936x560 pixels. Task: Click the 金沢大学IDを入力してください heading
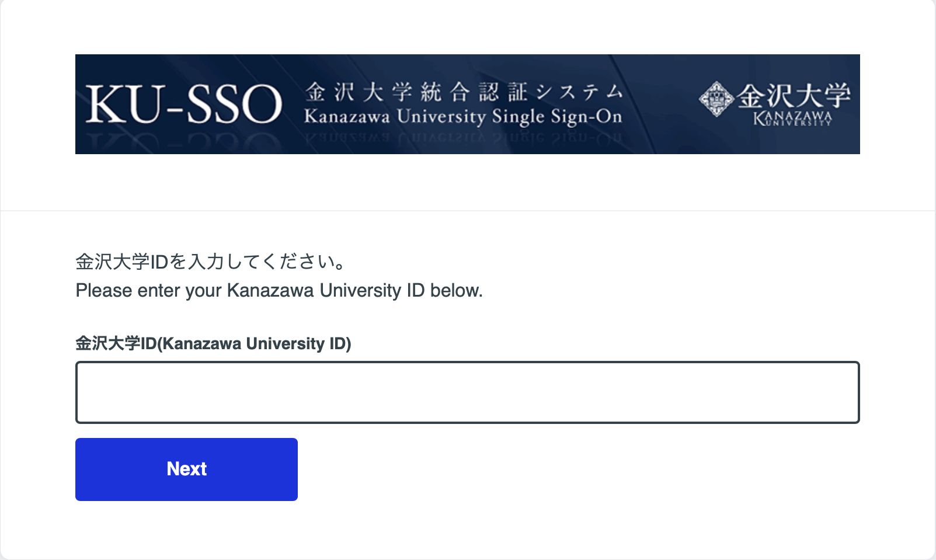(210, 262)
